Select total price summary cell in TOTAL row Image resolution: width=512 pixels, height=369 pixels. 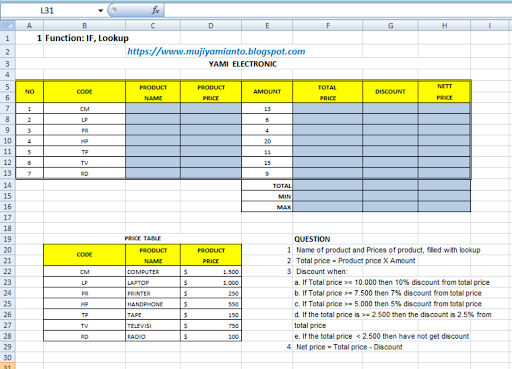327,185
